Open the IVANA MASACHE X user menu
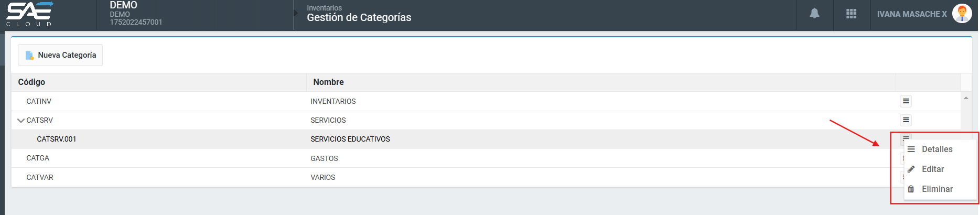Viewport: 980px width, 215px height. click(x=911, y=14)
